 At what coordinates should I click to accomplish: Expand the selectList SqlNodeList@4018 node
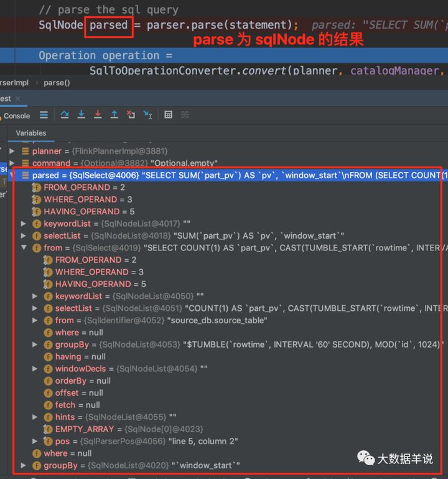pos(24,235)
